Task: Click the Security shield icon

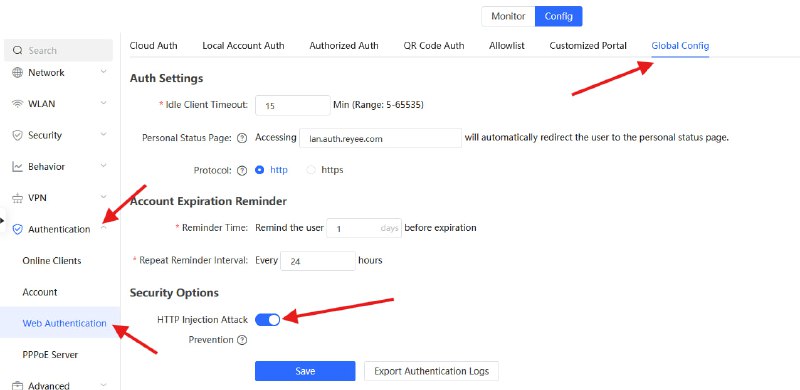Action: [17, 135]
